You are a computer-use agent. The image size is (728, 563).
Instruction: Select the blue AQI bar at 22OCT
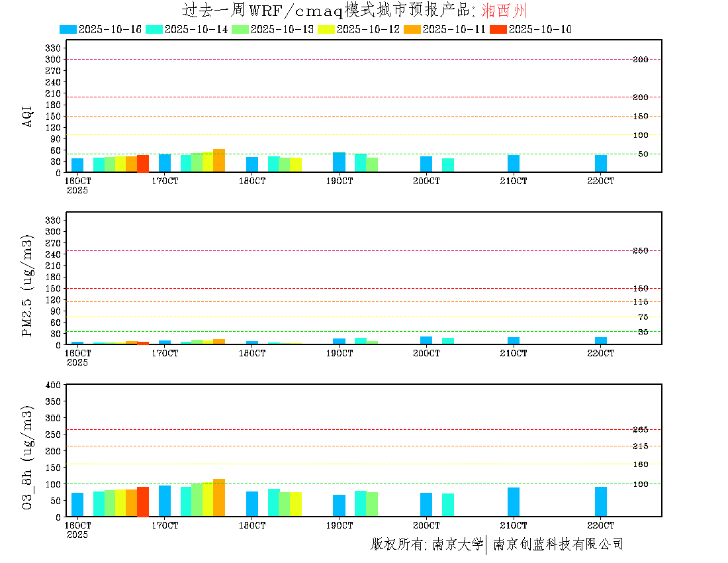pos(601,163)
